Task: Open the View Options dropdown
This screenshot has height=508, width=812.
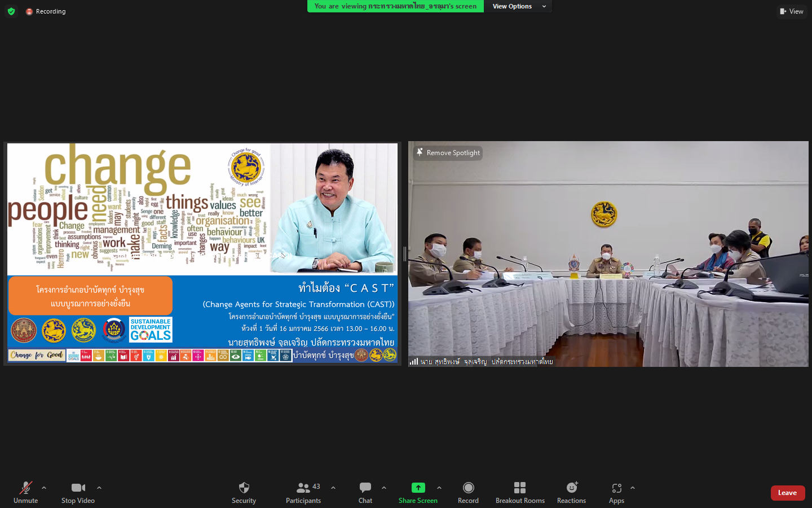Action: [x=518, y=6]
